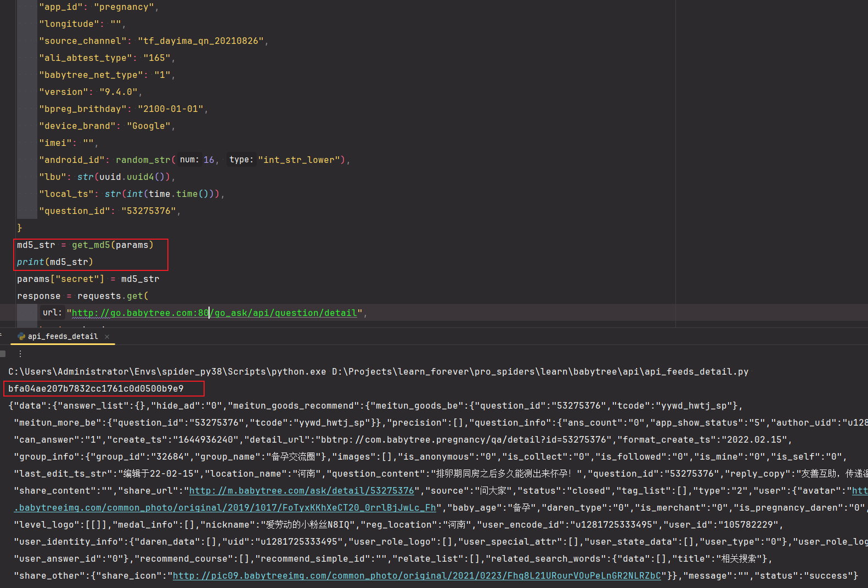The height and width of the screenshot is (588, 868).
Task: Click the "app_id": "pregnancy" code line
Action: pyautogui.click(x=99, y=7)
